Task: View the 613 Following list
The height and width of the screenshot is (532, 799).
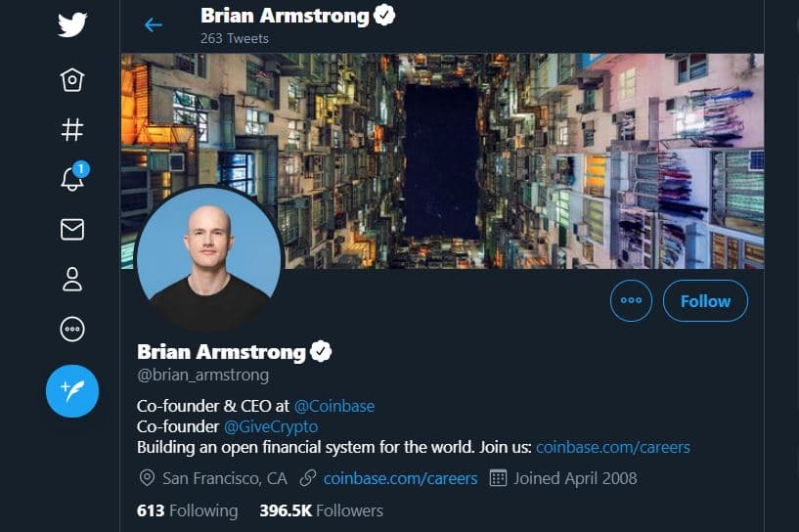Action: click(x=188, y=510)
